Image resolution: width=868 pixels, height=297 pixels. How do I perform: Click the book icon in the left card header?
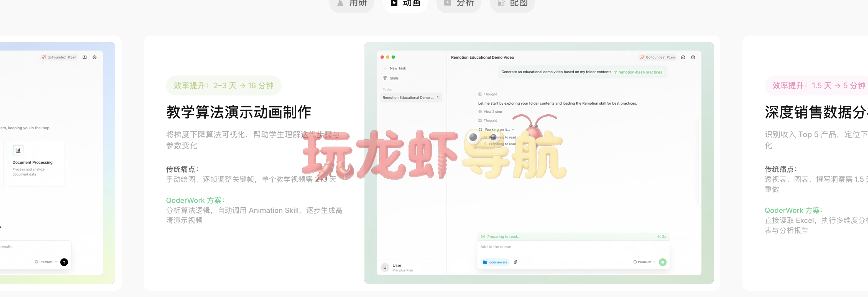tap(85, 57)
